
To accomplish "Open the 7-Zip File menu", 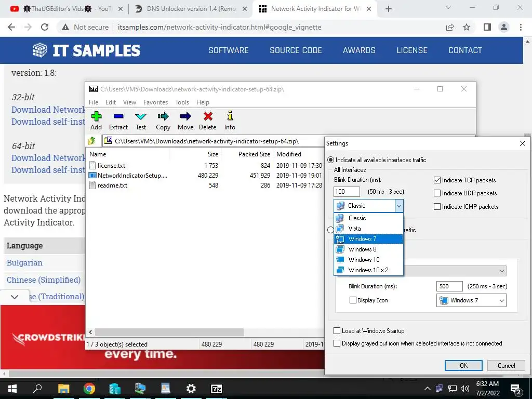I will coord(94,102).
